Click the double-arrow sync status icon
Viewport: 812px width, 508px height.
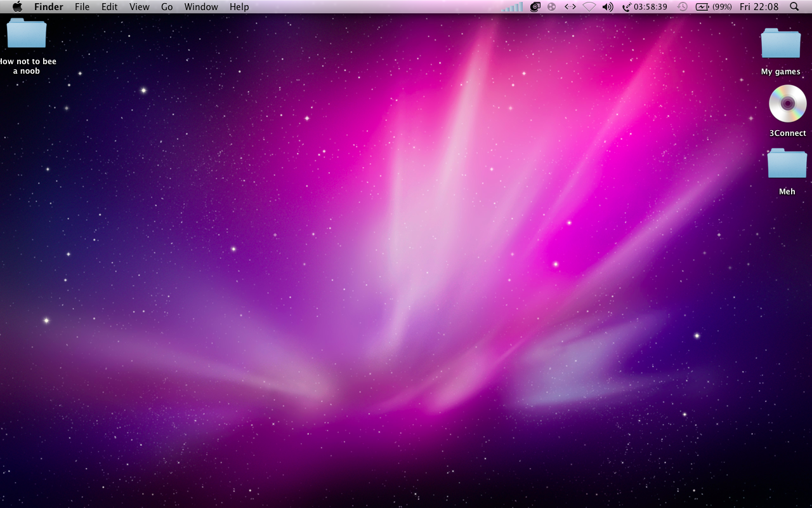(570, 7)
